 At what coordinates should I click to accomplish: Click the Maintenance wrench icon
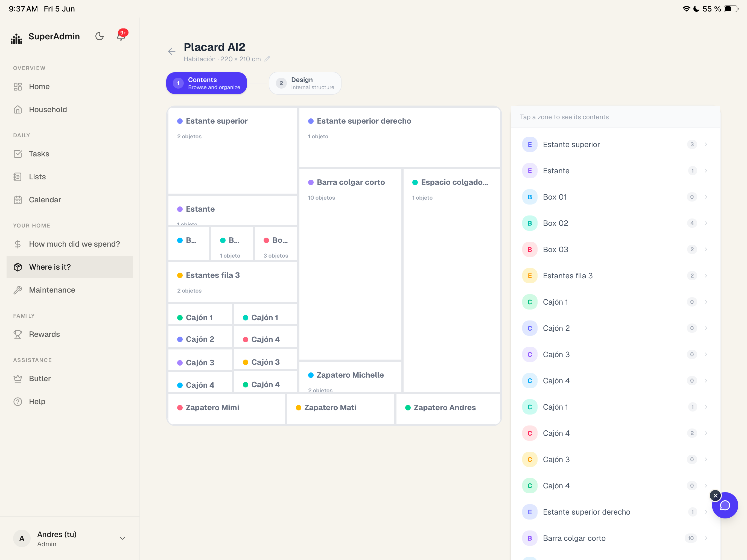(x=18, y=290)
